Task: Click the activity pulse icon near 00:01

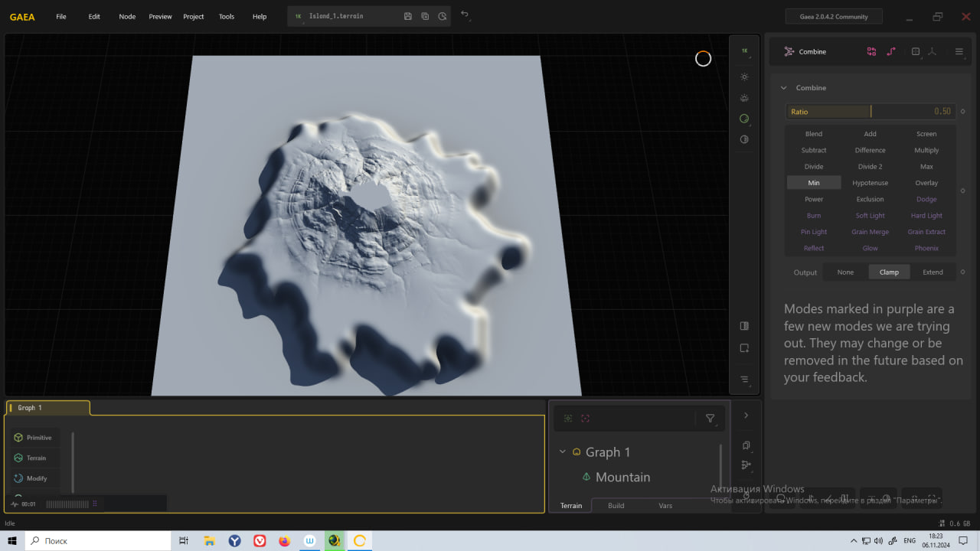Action: 15,504
